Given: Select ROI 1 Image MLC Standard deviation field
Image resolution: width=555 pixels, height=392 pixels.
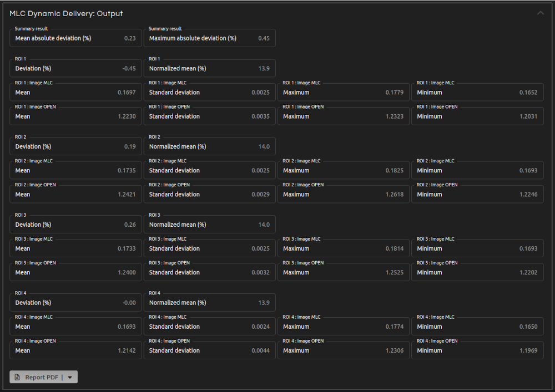Looking at the screenshot, I should [x=210, y=92].
